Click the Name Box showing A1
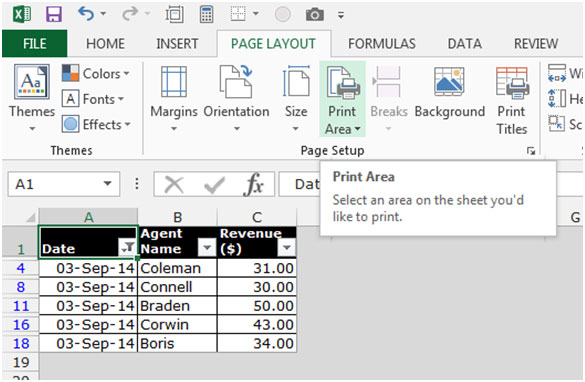 click(64, 184)
